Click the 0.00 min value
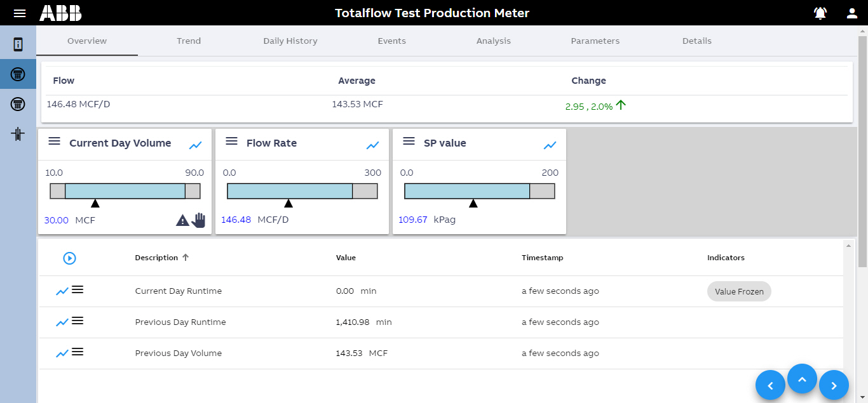The height and width of the screenshot is (403, 868). [356, 291]
